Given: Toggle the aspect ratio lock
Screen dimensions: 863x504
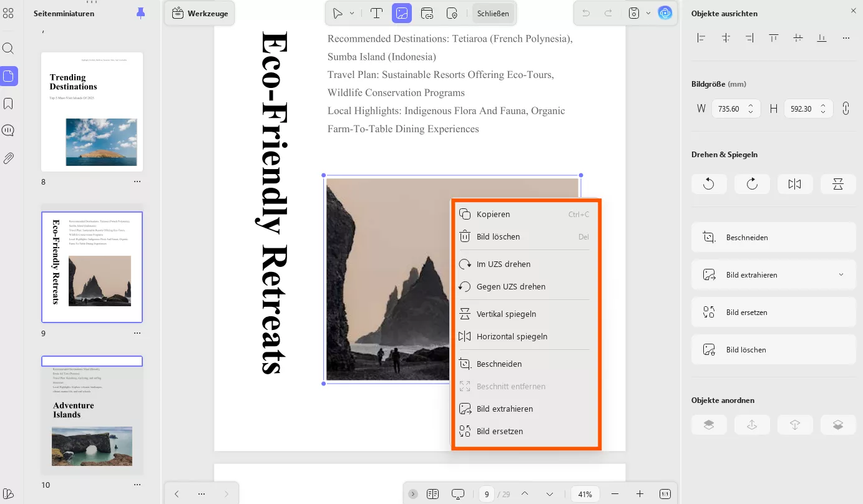Looking at the screenshot, I should point(846,109).
